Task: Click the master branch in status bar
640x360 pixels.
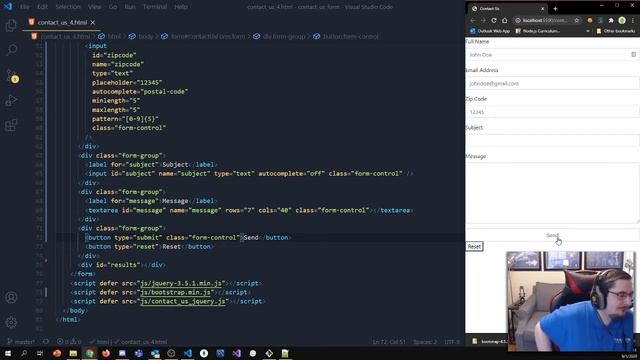Action: [x=21, y=342]
